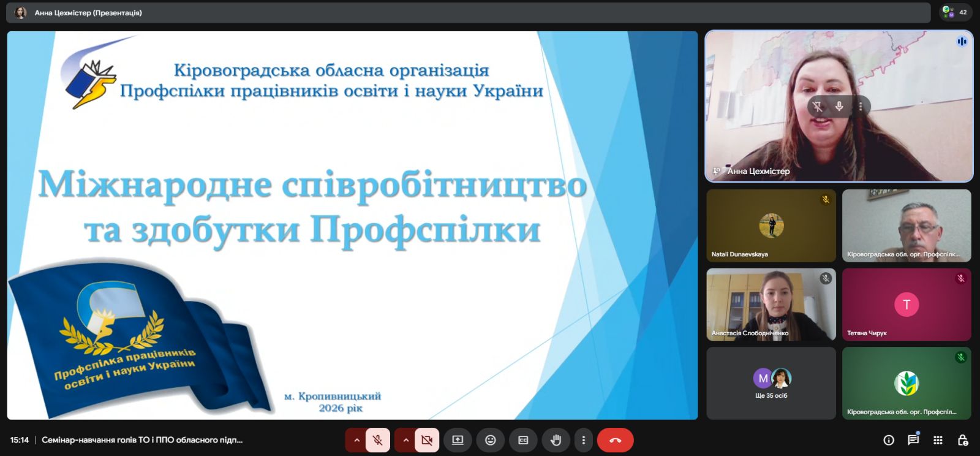Select Natali Dunaevskaya's participant tile
980x456 pixels.
tap(771, 226)
